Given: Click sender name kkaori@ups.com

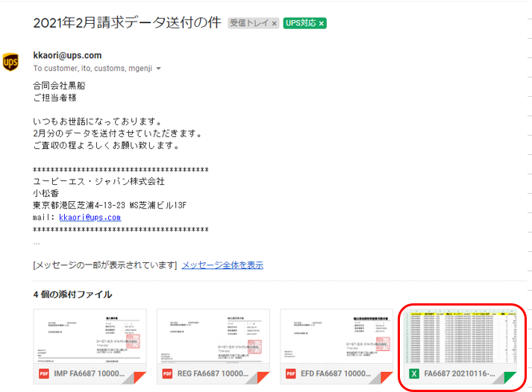Looking at the screenshot, I should tap(67, 55).
